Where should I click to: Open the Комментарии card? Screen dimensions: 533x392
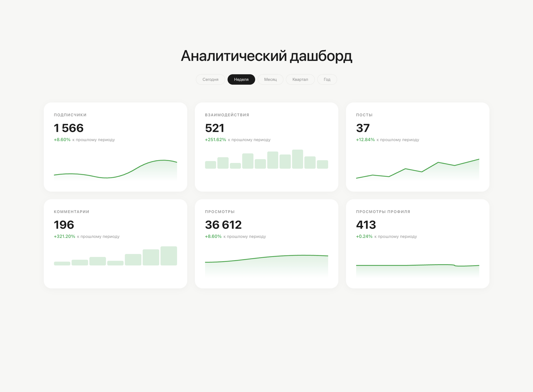click(x=115, y=244)
